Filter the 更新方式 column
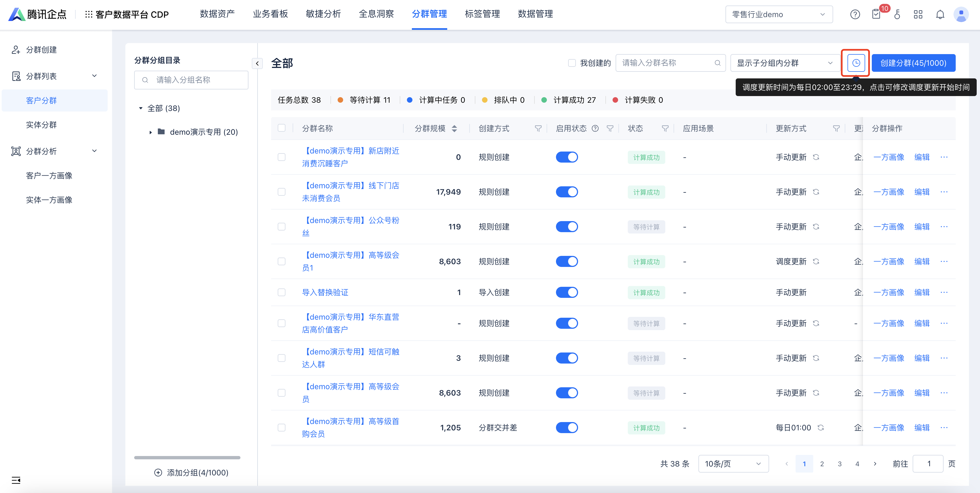The width and height of the screenshot is (980, 493). 836,129
